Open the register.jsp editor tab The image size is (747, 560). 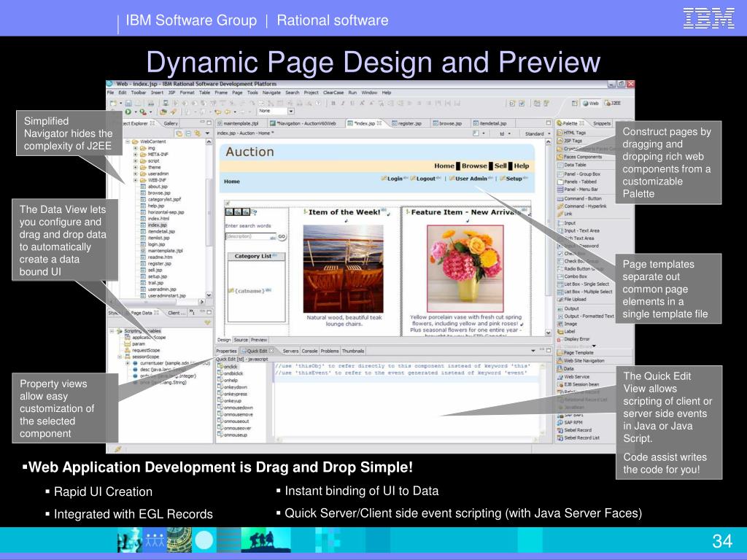(x=407, y=123)
